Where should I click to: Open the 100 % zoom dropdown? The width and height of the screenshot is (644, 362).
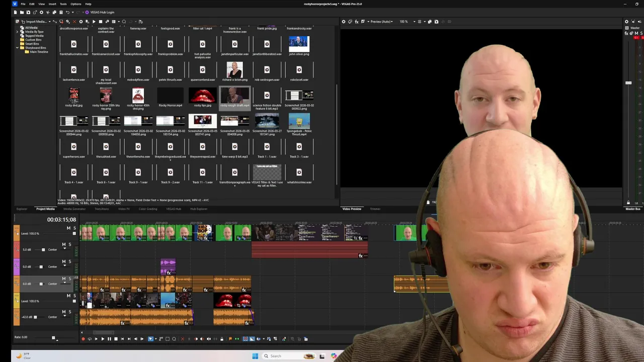click(x=415, y=22)
